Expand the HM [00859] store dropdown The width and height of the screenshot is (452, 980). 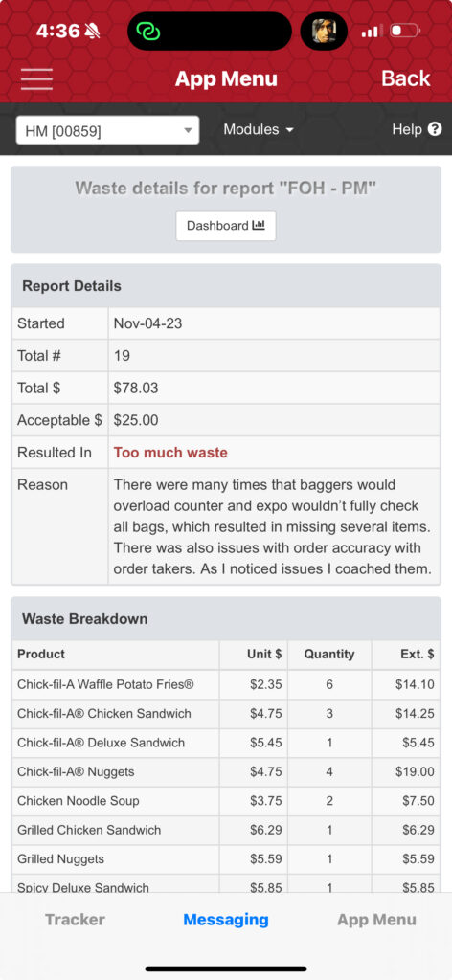click(x=107, y=130)
